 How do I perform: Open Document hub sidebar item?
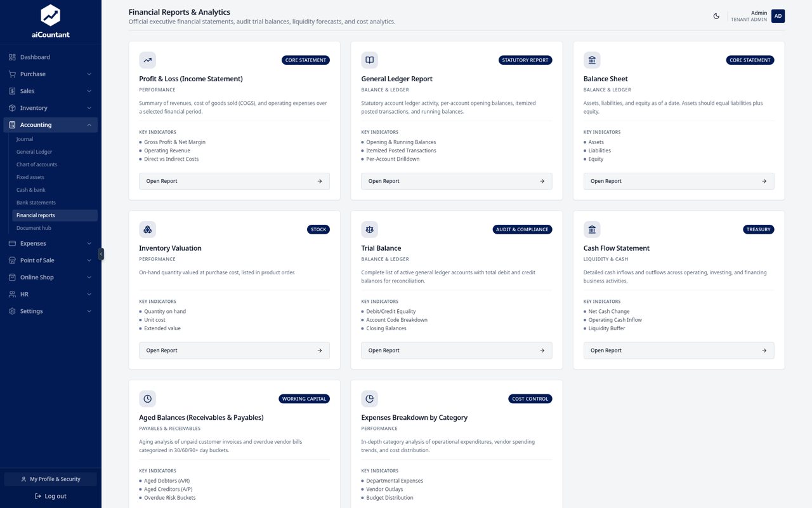tap(55, 228)
